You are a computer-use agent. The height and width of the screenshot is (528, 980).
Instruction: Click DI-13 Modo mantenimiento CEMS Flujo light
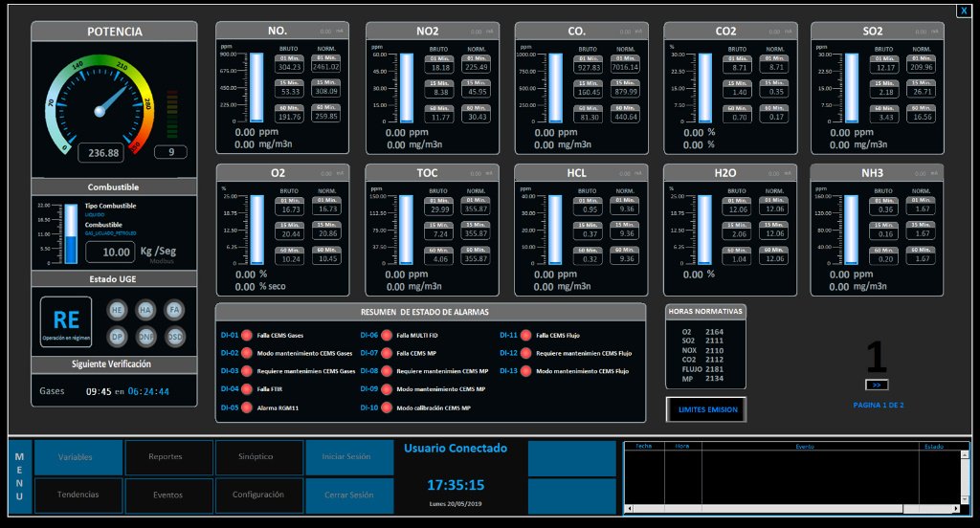(525, 370)
